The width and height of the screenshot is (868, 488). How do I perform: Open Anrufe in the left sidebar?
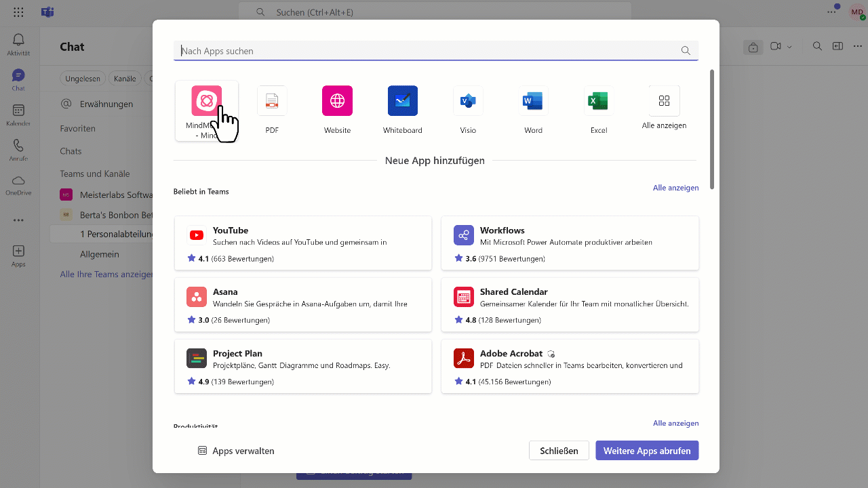[18, 150]
